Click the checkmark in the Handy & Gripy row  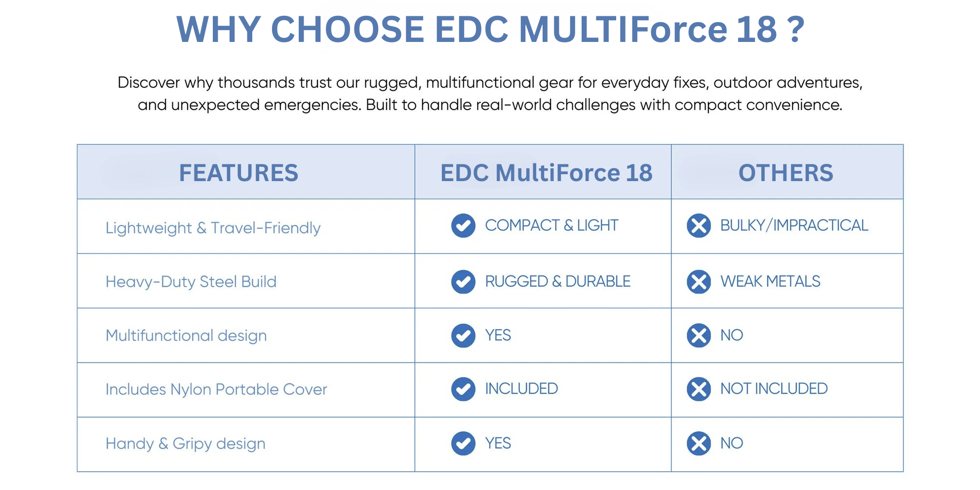tap(463, 443)
